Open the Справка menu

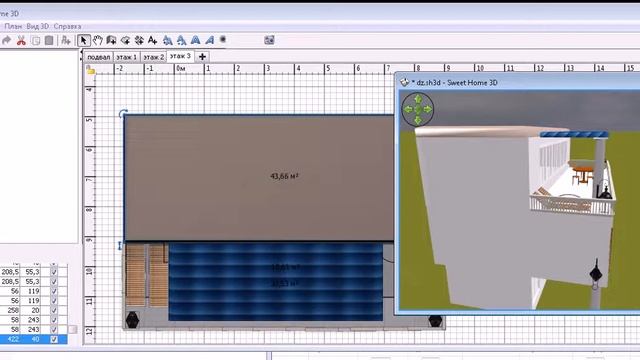click(x=67, y=26)
